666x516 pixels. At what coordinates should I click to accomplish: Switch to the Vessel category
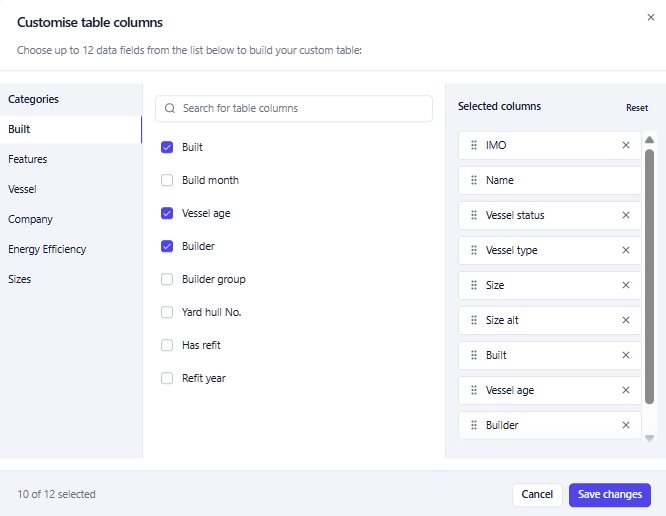point(71,189)
